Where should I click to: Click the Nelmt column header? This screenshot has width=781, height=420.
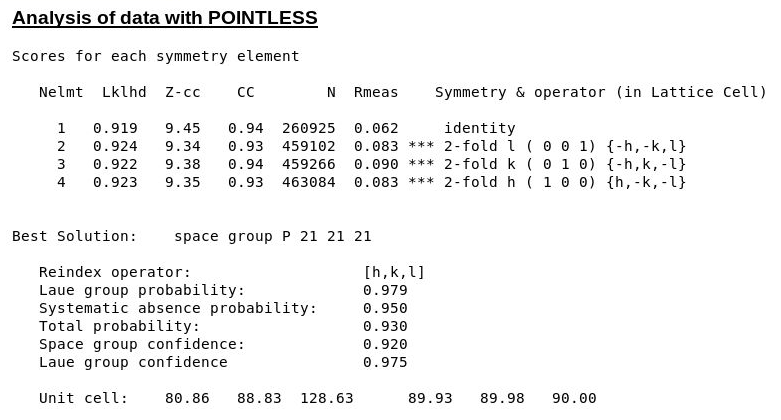pyautogui.click(x=61, y=92)
